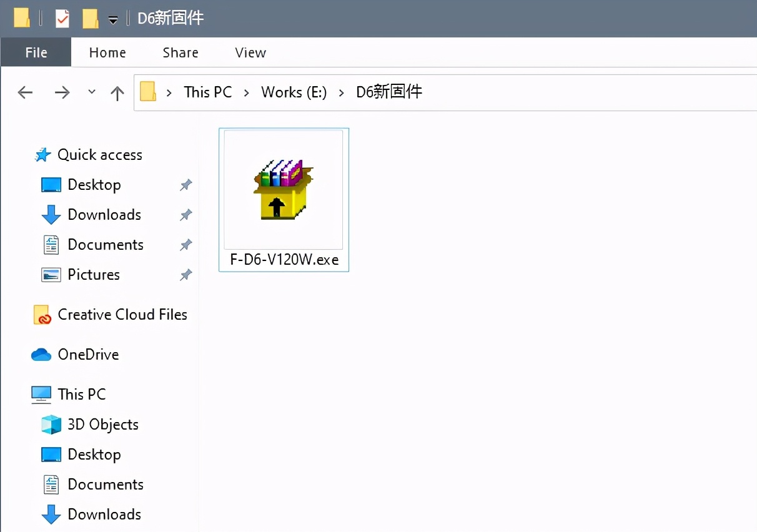The image size is (757, 532).
Task: Click the F-D6-V120W.exe file name
Action: pos(284,260)
